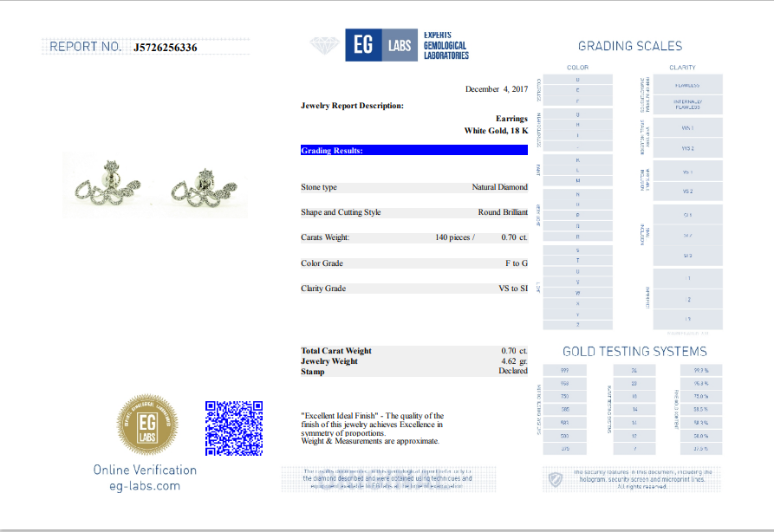Select the FLAWLESS clarity cell
Screen dimensions: 774x532
tap(687, 86)
